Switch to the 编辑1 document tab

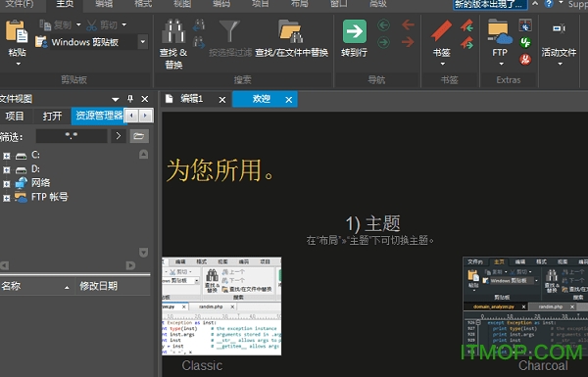(192, 99)
